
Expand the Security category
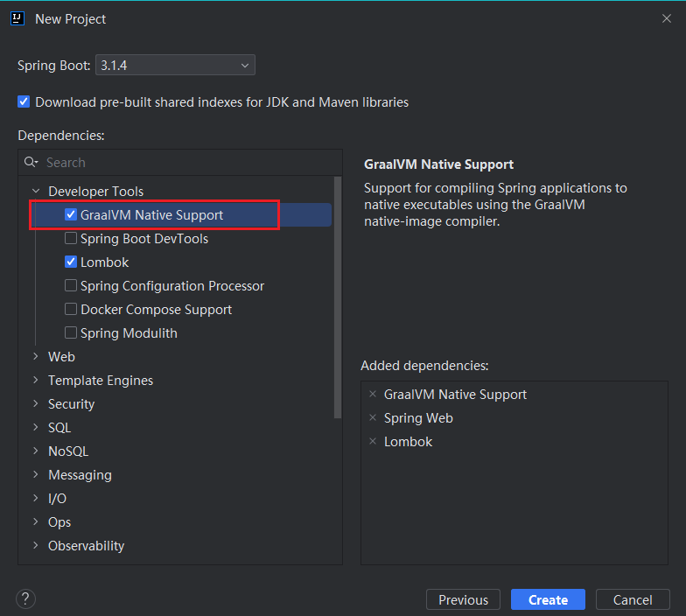point(36,404)
